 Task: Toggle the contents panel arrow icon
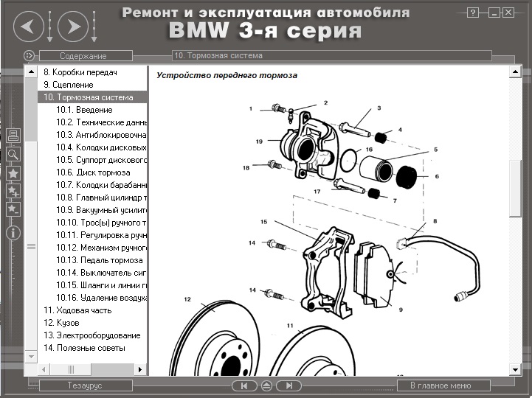coord(29,55)
